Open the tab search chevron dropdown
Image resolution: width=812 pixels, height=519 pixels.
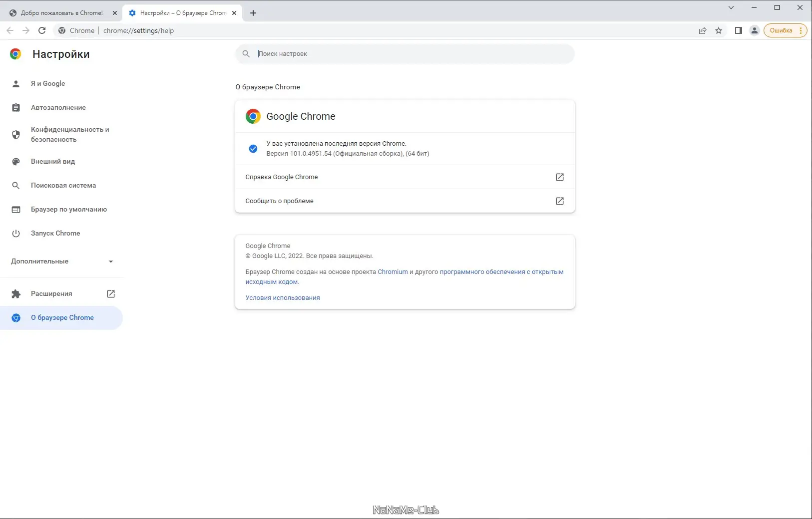click(x=731, y=7)
